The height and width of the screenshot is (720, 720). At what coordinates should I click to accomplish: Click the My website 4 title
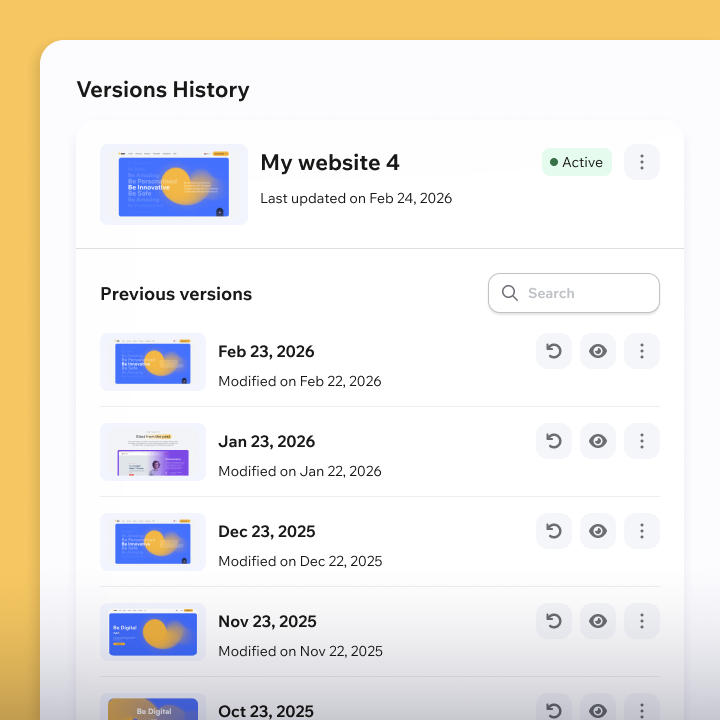[x=330, y=162]
